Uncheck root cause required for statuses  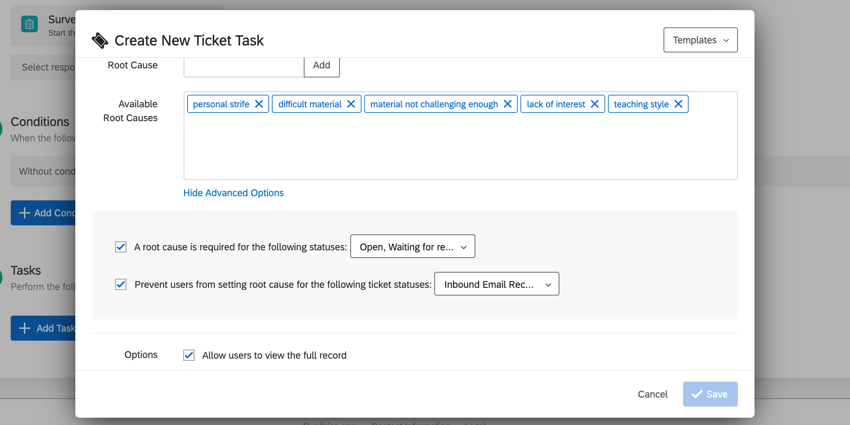(x=121, y=247)
